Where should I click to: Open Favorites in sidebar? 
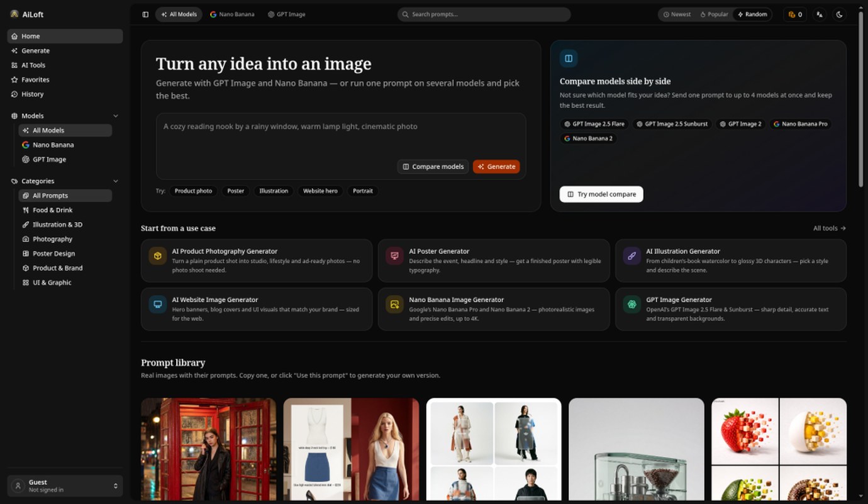coord(65,80)
